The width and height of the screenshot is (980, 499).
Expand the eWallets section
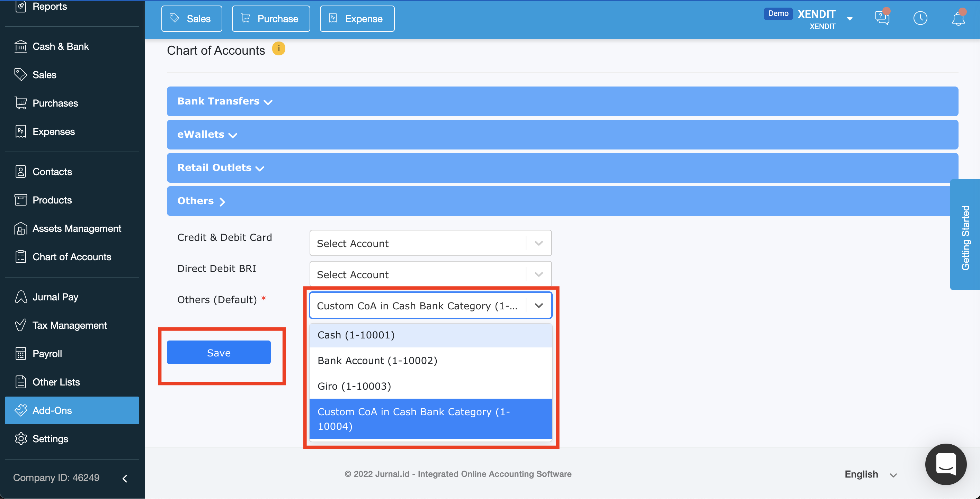pos(562,135)
